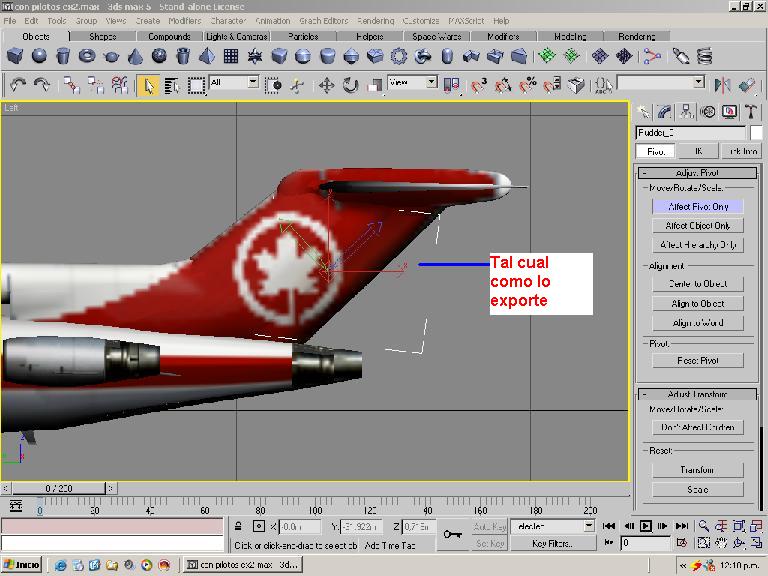Viewport: 768px width, 576px height.
Task: Click the Center to Object button
Action: tap(697, 284)
